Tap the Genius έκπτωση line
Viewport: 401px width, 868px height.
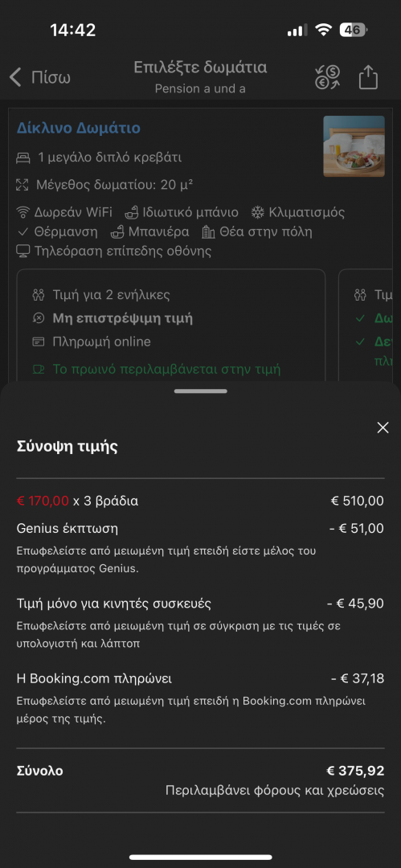201,529
